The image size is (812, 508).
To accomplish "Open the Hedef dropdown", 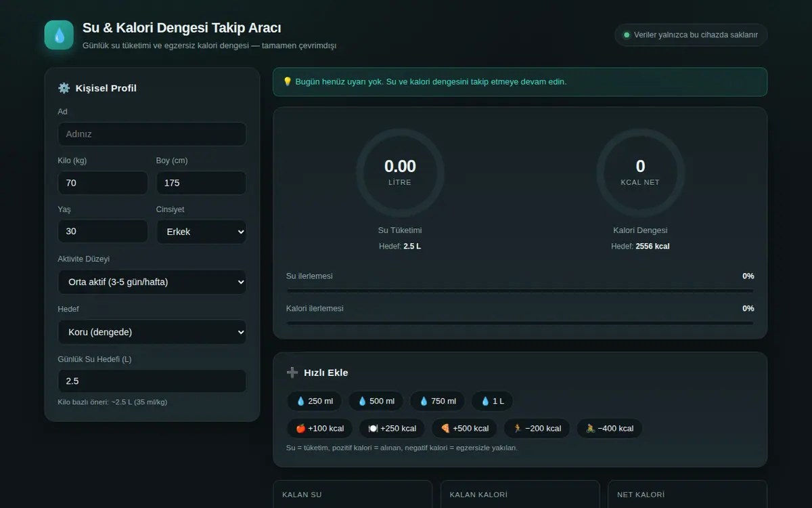I will tap(152, 332).
